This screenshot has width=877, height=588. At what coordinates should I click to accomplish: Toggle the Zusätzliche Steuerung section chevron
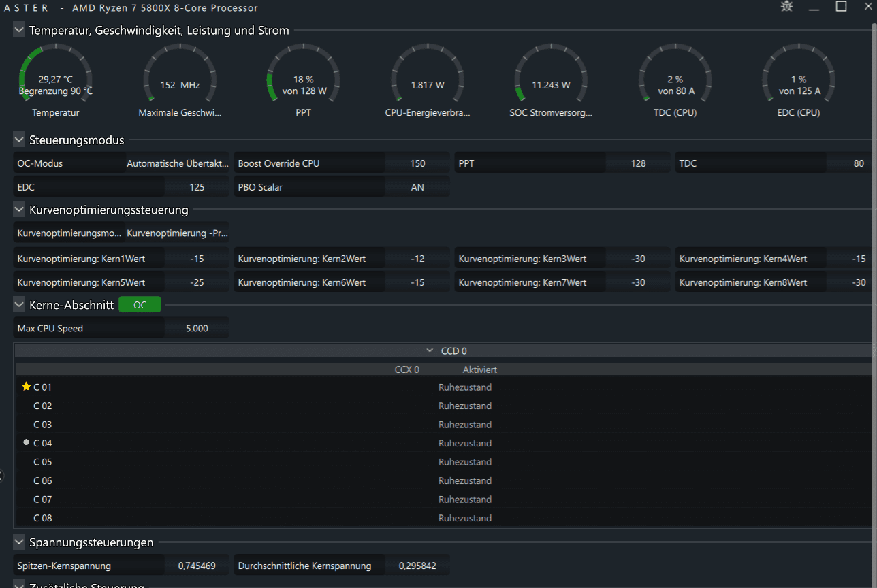[19, 585]
